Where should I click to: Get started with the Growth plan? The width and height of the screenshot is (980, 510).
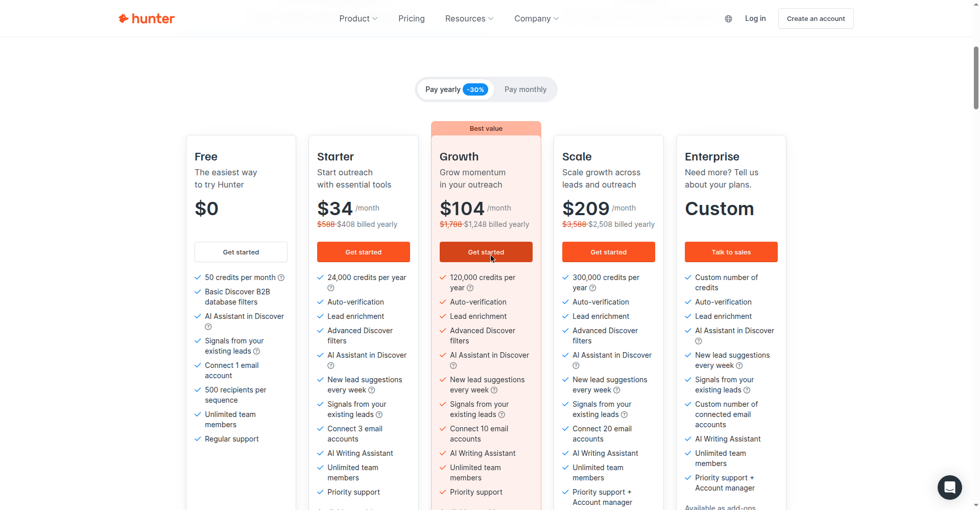pyautogui.click(x=486, y=252)
